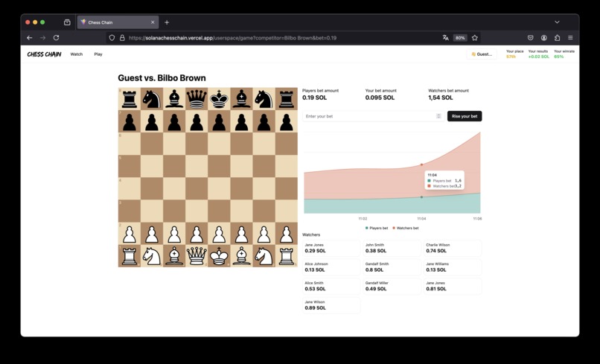The height and width of the screenshot is (364, 600).
Task: Select the black king piece
Action: [x=220, y=99]
